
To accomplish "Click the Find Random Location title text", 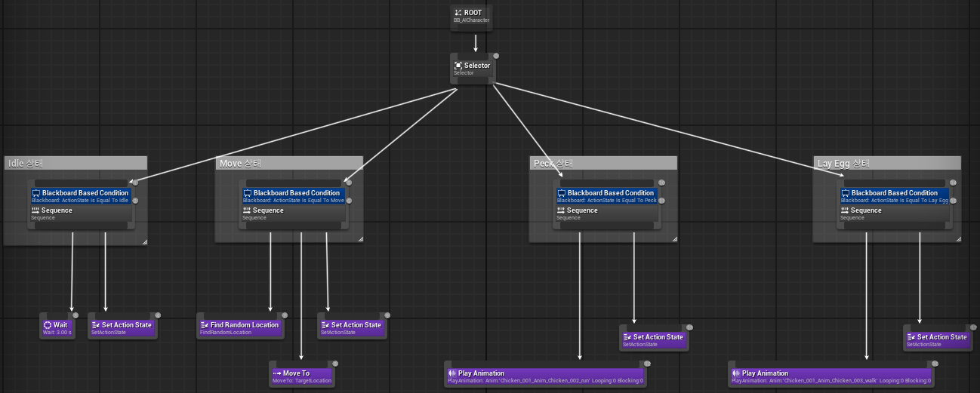I will [x=245, y=325].
